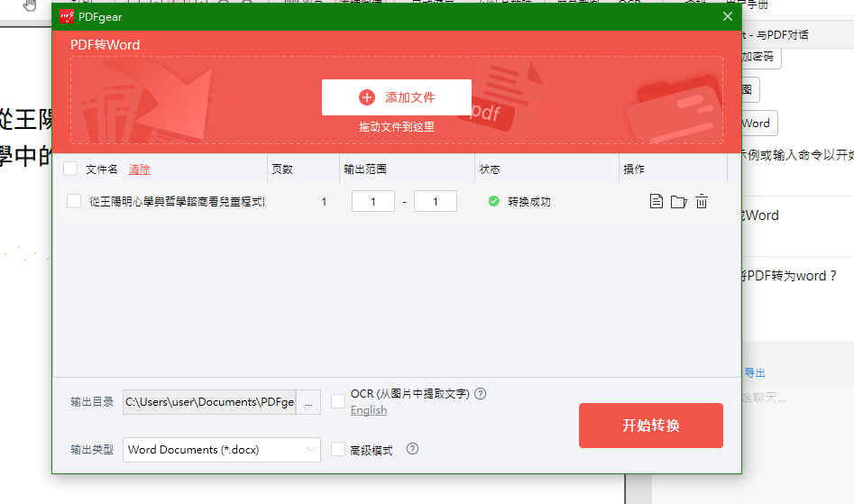Click the green success check icon

pyautogui.click(x=494, y=201)
